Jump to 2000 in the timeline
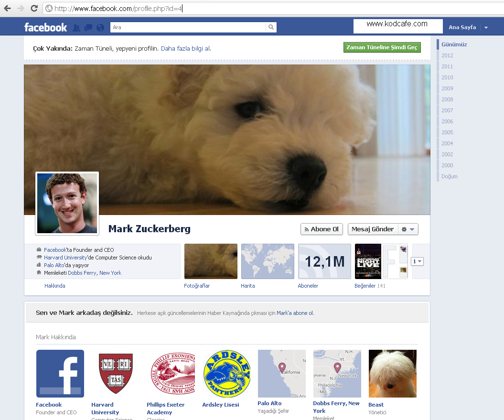This screenshot has height=420, width=504. [447, 165]
